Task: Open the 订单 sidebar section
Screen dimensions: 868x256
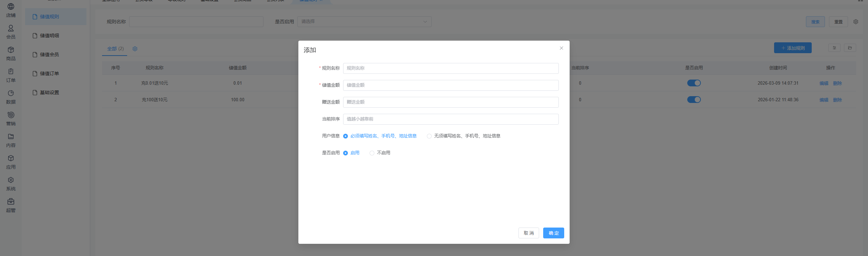Action: click(11, 75)
